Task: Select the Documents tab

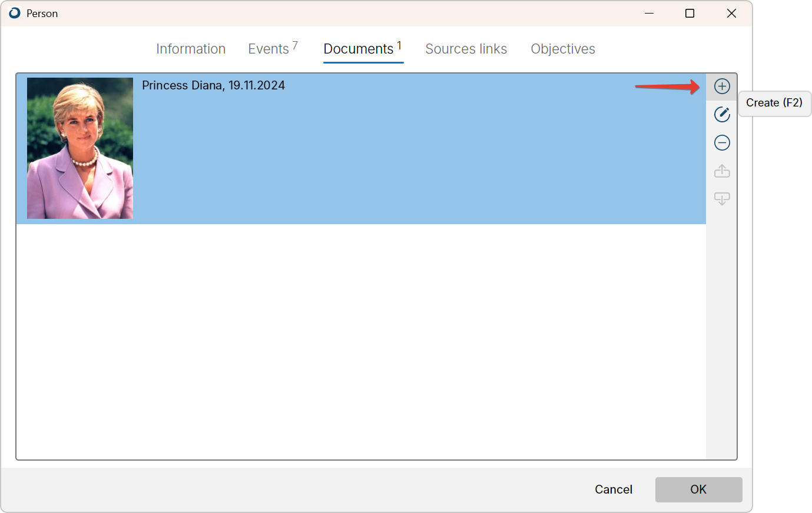Action: [359, 49]
